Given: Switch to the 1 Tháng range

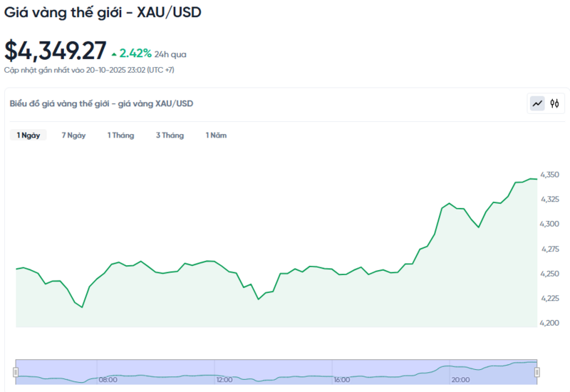Looking at the screenshot, I should pos(120,135).
